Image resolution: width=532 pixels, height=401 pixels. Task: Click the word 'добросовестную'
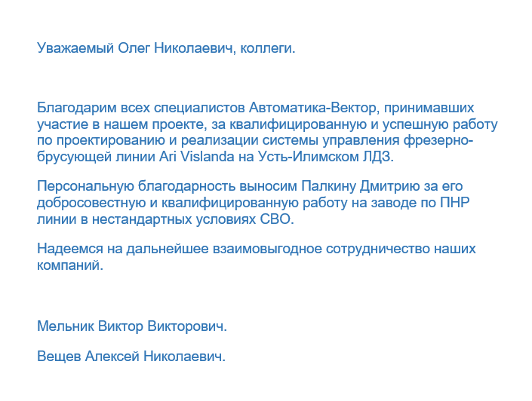[91, 202]
